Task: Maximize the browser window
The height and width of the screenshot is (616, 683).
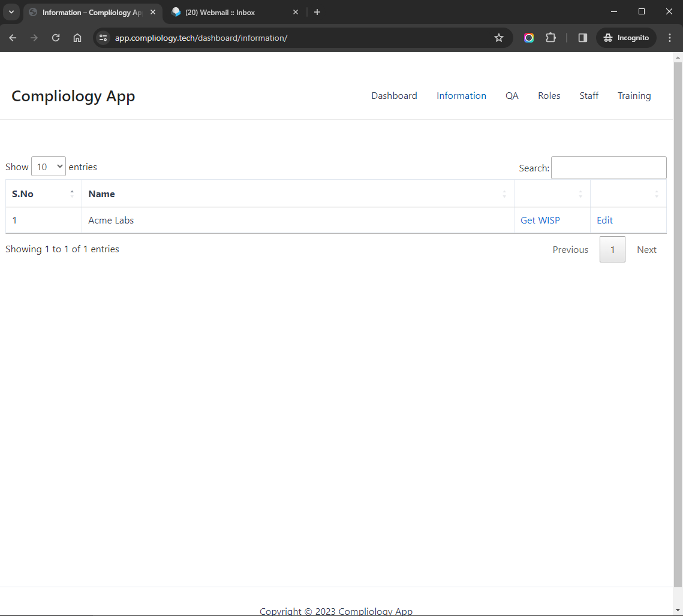Action: 641,12
